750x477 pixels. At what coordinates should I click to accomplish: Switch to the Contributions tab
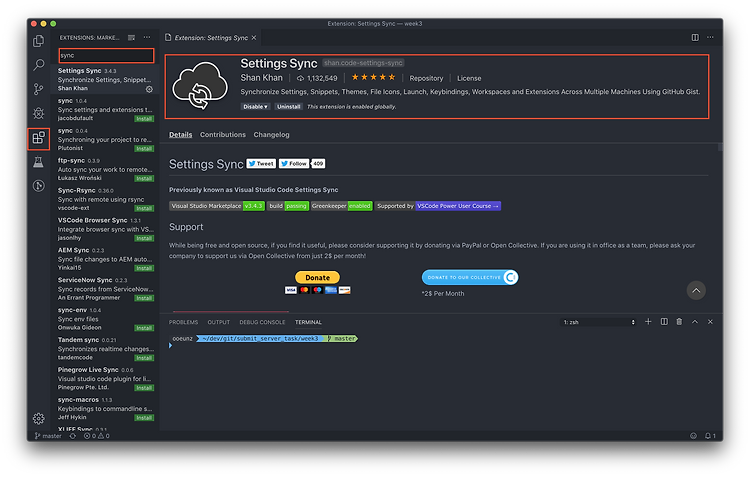tap(223, 135)
